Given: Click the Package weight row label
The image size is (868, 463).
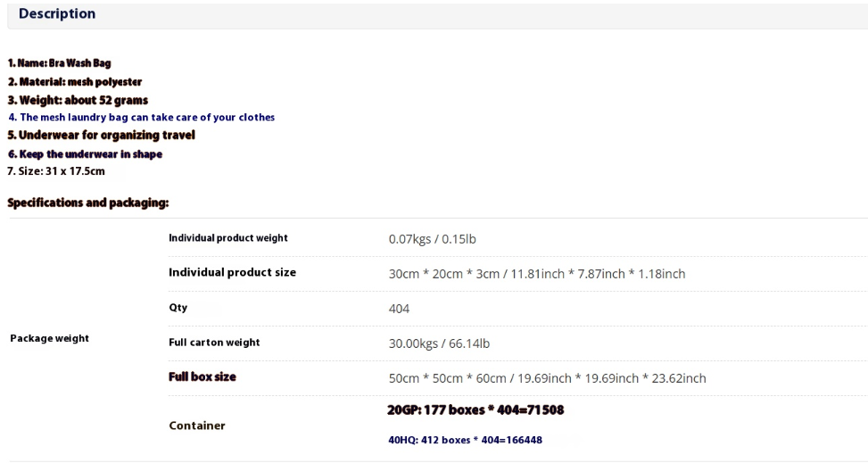Looking at the screenshot, I should pos(49,338).
